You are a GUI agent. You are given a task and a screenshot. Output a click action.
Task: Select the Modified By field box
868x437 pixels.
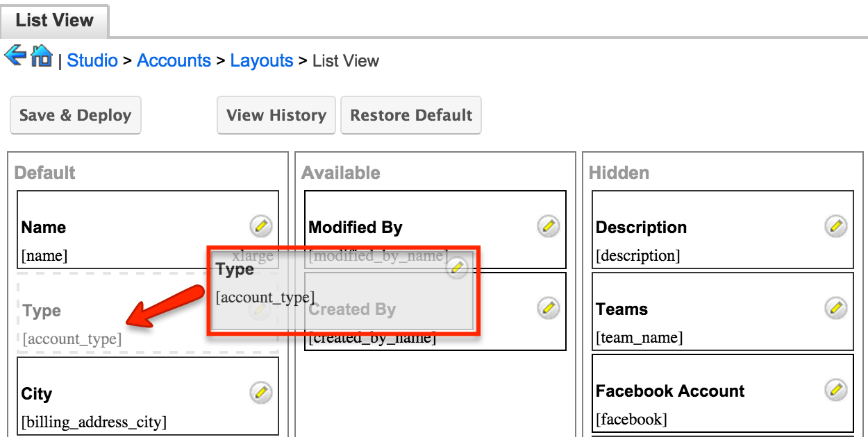435,230
